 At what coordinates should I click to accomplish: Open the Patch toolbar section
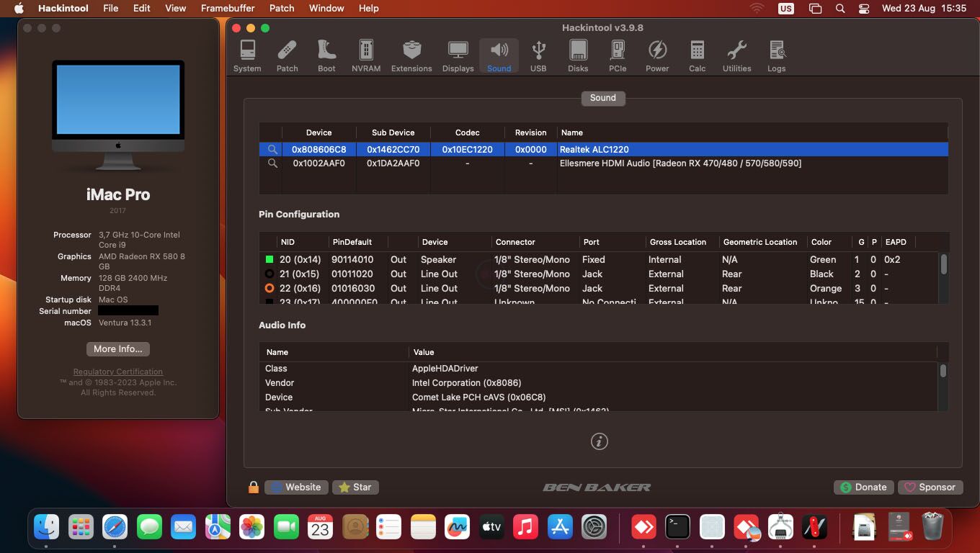(x=287, y=56)
